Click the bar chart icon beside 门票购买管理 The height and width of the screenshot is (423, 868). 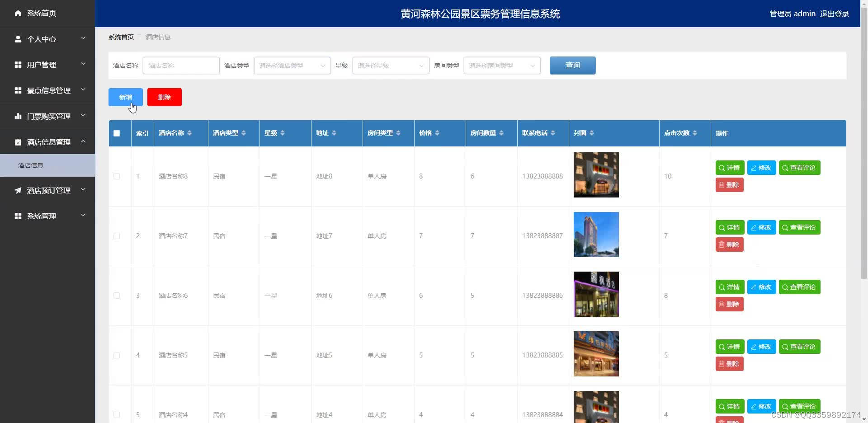pos(18,116)
